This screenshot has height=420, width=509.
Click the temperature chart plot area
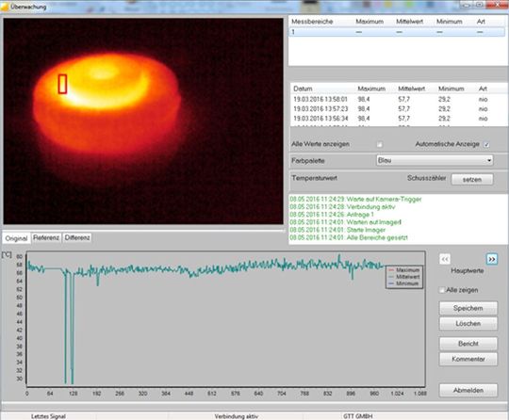[x=225, y=319]
